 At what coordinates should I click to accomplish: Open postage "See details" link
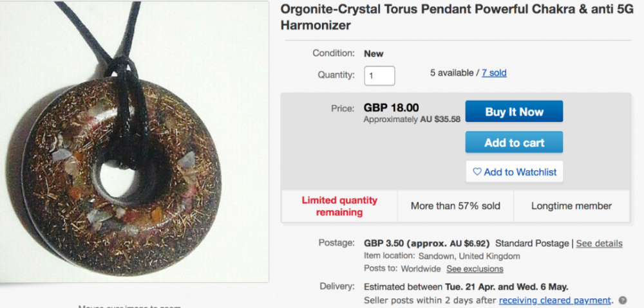click(599, 243)
